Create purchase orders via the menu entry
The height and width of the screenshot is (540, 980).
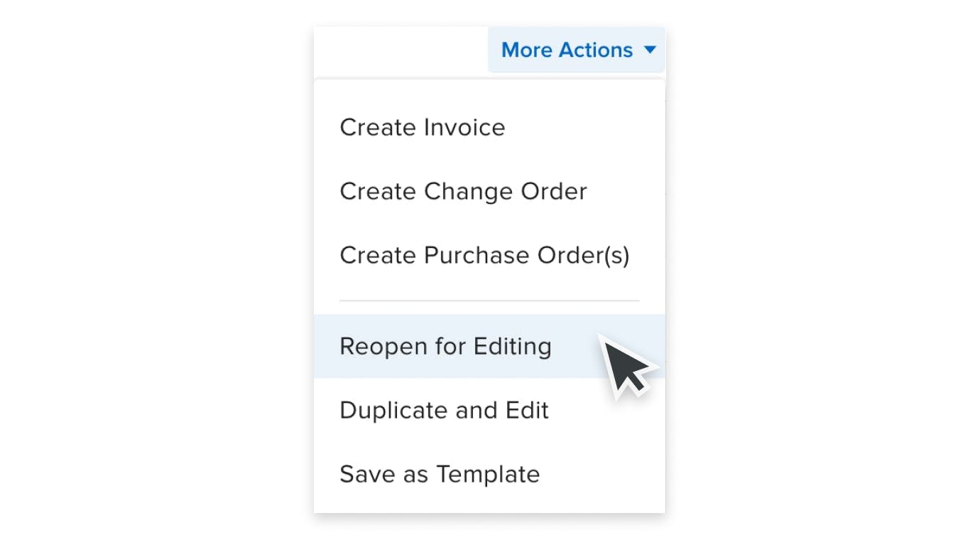pos(484,255)
